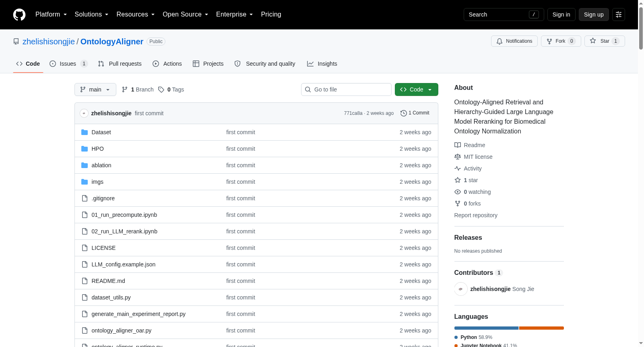This screenshot has height=347, width=644.
Task: Open the zhelishisongjie owner profile link
Action: tap(49, 42)
